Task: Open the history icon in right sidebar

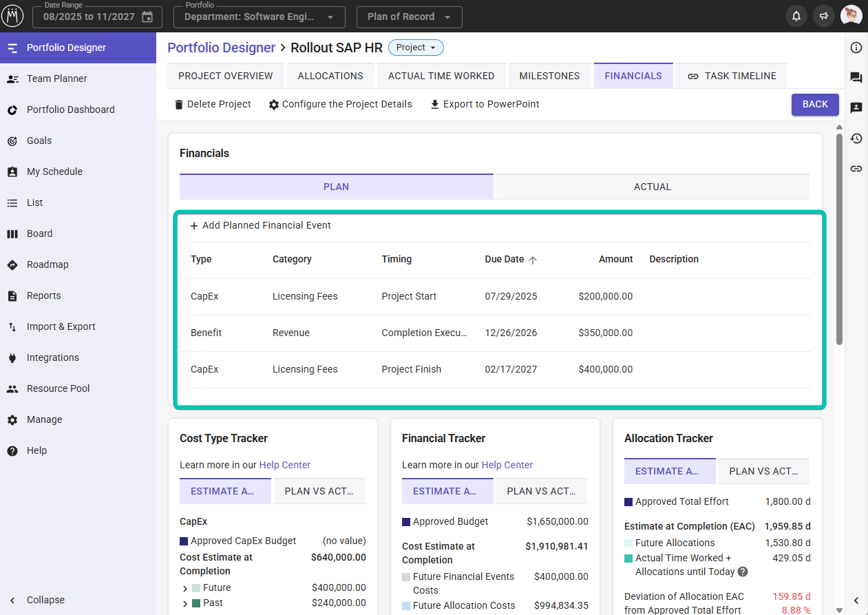Action: 856,138
